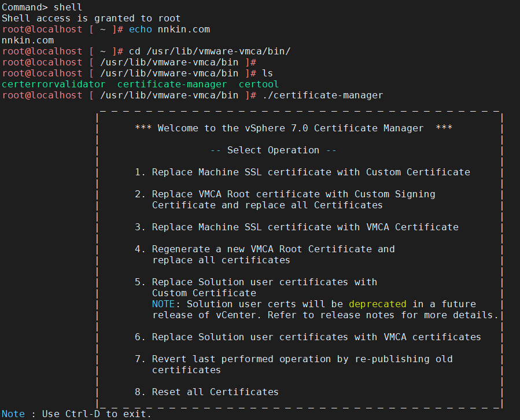Click the 'Note : Use Ctrl-D to exit' line
The image size is (520, 420).
coord(76,414)
